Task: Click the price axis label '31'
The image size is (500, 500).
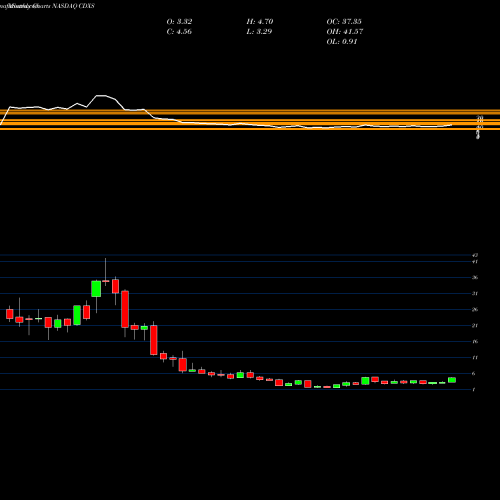Action: pyautogui.click(x=475, y=294)
